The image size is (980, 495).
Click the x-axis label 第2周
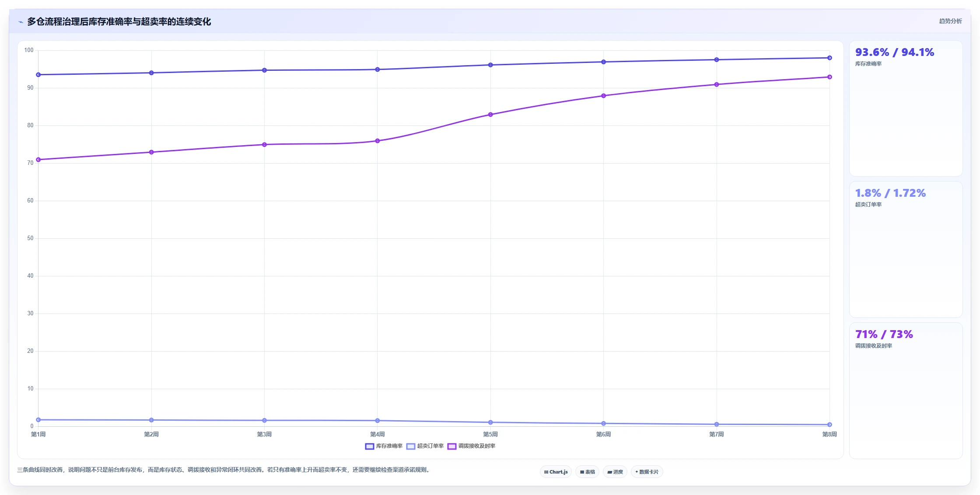click(151, 434)
